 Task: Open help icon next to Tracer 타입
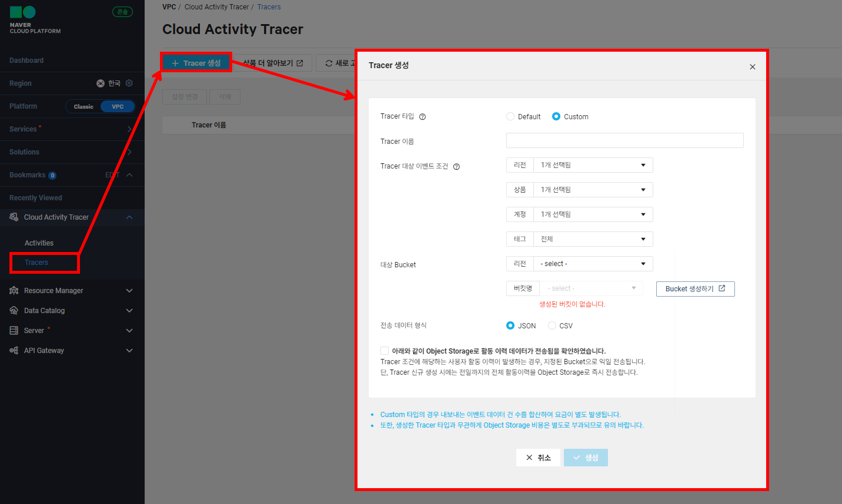(422, 117)
